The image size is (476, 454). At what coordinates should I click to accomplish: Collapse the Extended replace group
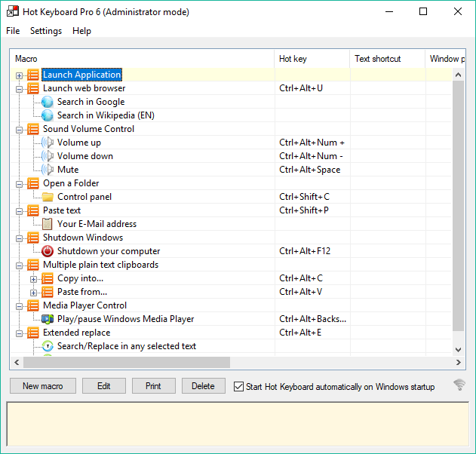(x=19, y=333)
